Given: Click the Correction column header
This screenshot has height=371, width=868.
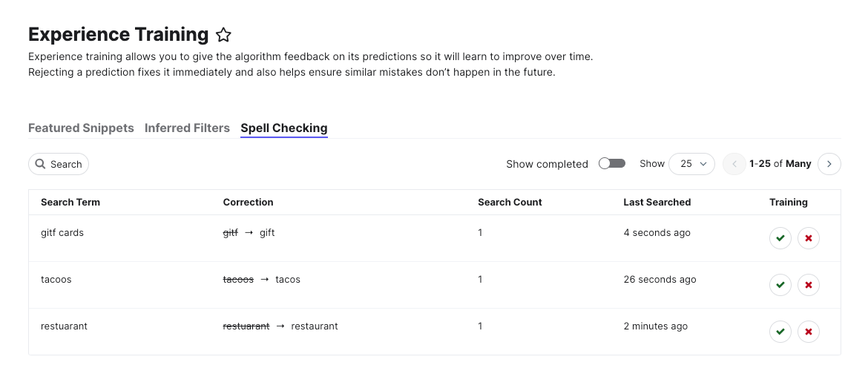Looking at the screenshot, I should tap(248, 202).
